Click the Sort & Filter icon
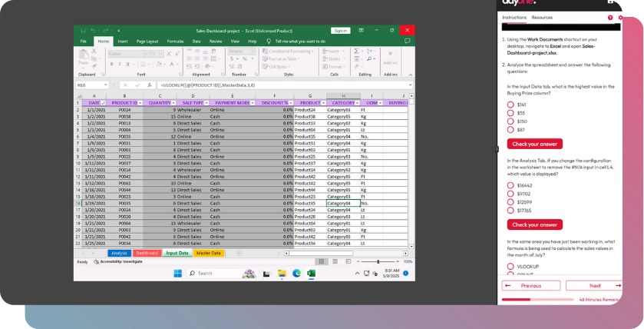Image resolution: width=644 pixels, height=329 pixels. pos(368,51)
